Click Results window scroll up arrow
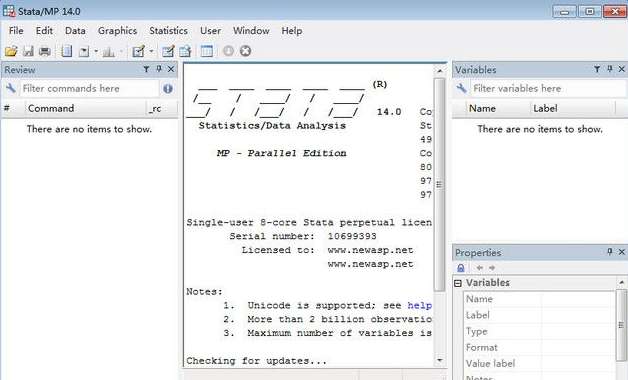This screenshot has height=380, width=628. [x=439, y=71]
